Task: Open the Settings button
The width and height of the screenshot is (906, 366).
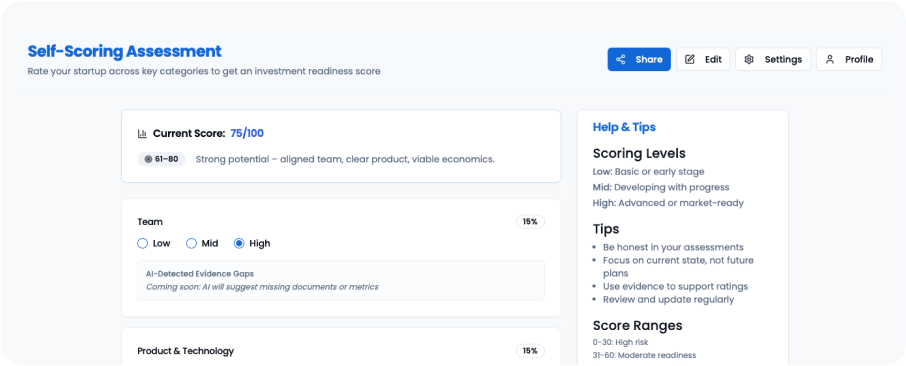Action: coord(773,60)
